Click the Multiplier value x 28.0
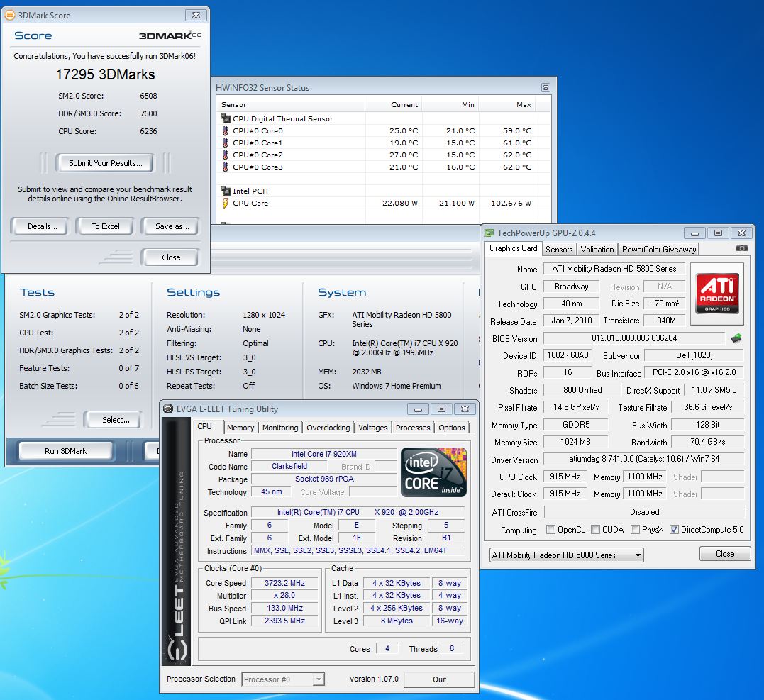The width and height of the screenshot is (764, 700). click(284, 595)
